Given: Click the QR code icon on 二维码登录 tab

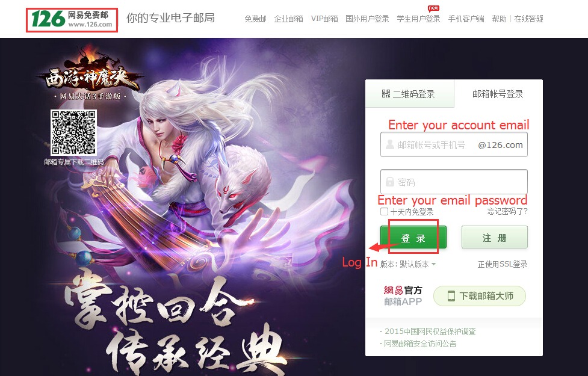Looking at the screenshot, I should point(386,94).
